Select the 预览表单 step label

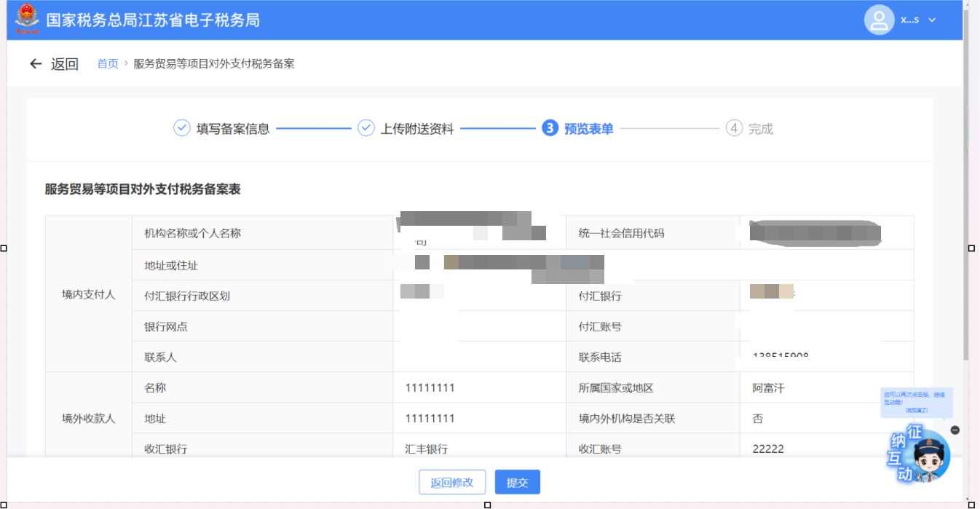589,129
